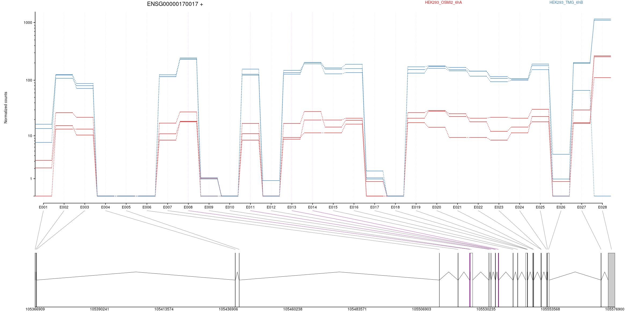Click genomic coordinate 105413574
The width and height of the screenshot is (644, 322).
(164, 309)
